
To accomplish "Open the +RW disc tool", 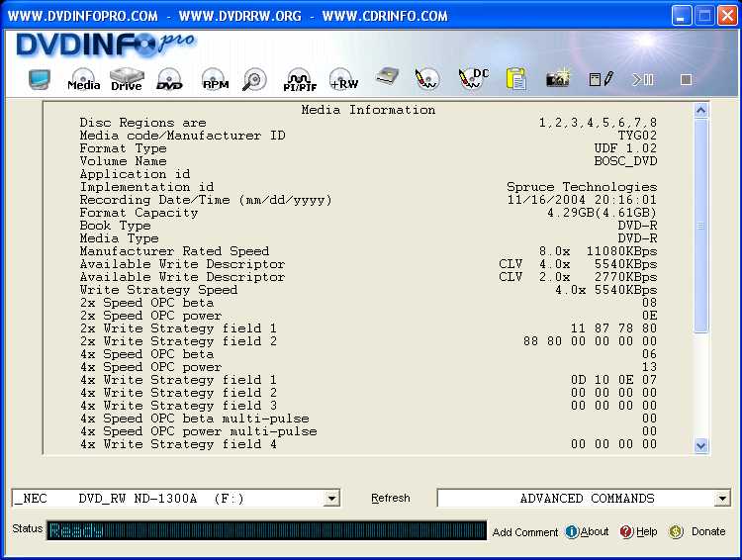I will (344, 79).
